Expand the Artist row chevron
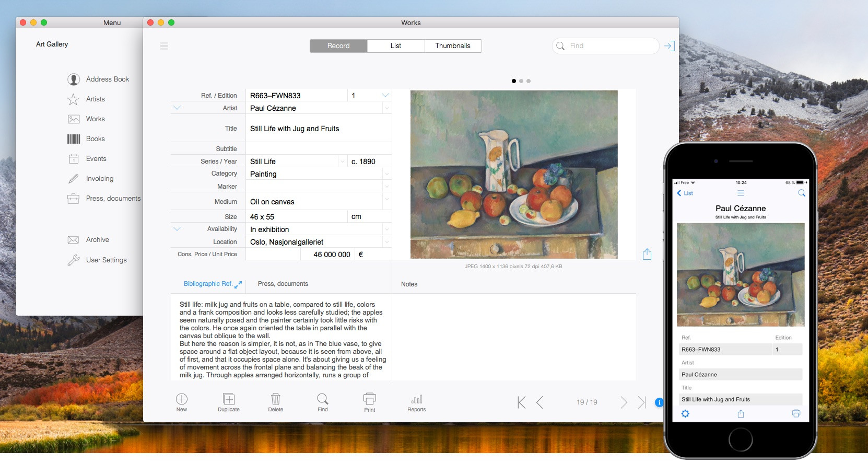Screen dimensions: 868x462 [x=177, y=108]
